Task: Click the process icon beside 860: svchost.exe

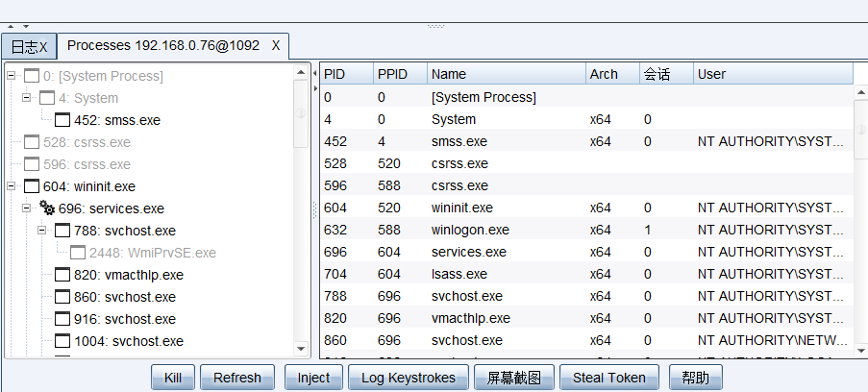Action: [62, 297]
